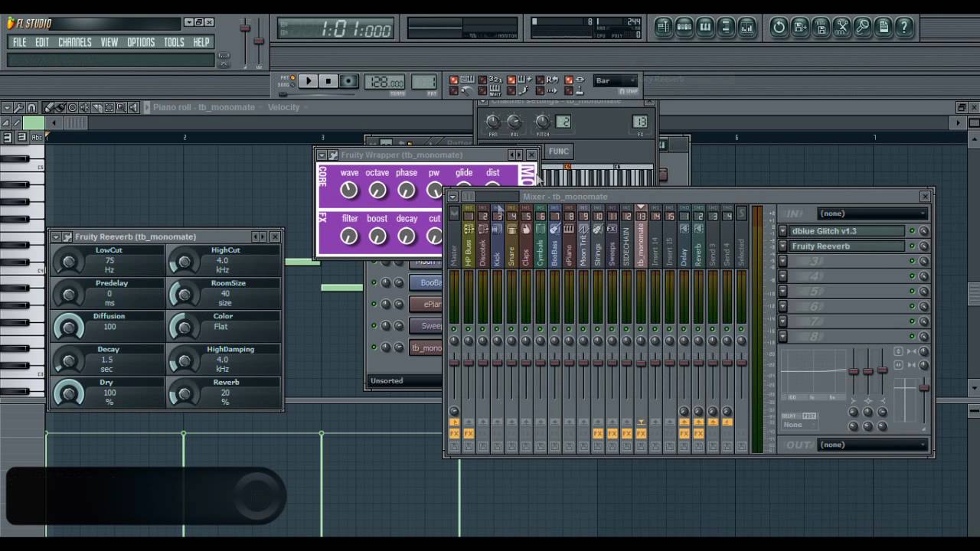This screenshot has width=980, height=551.
Task: Open the project info icon
Action: pos(883,27)
